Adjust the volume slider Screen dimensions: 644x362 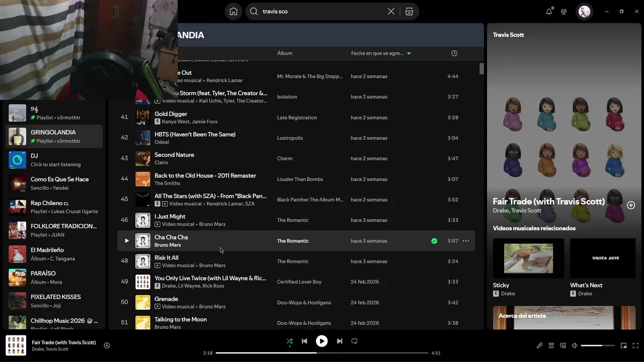point(598,345)
